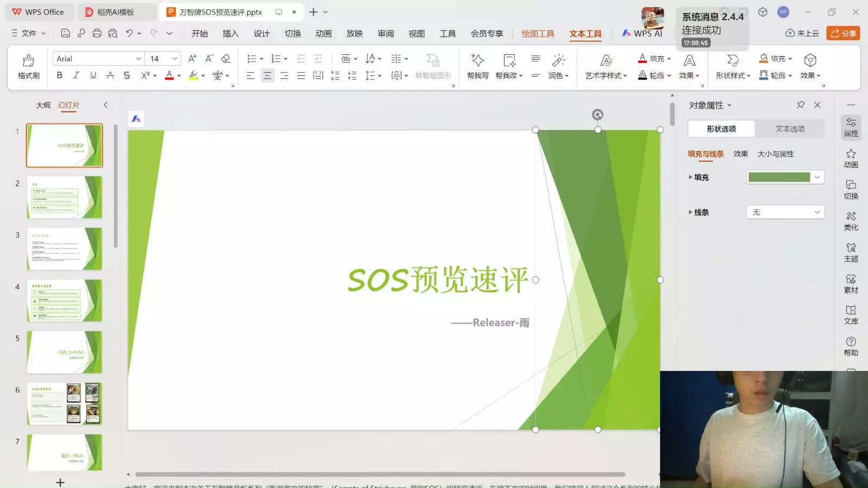Open print preview from the quick access toolbar

(x=113, y=34)
